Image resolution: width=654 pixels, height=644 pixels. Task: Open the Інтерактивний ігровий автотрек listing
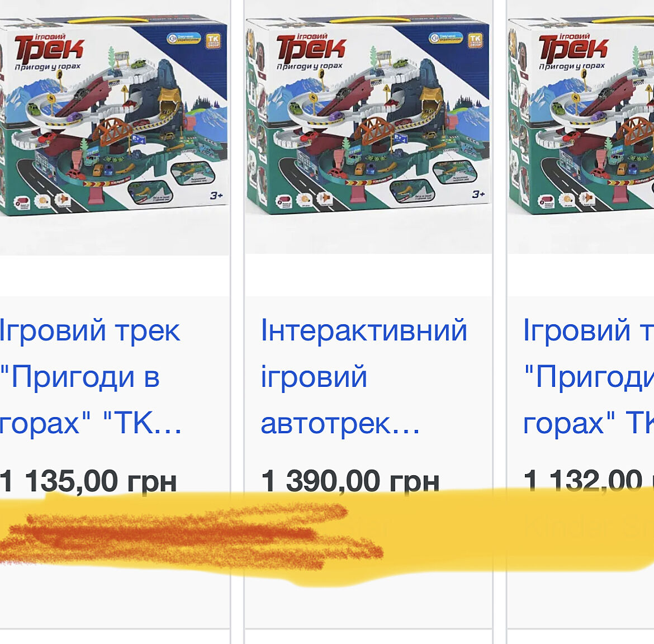tap(364, 377)
